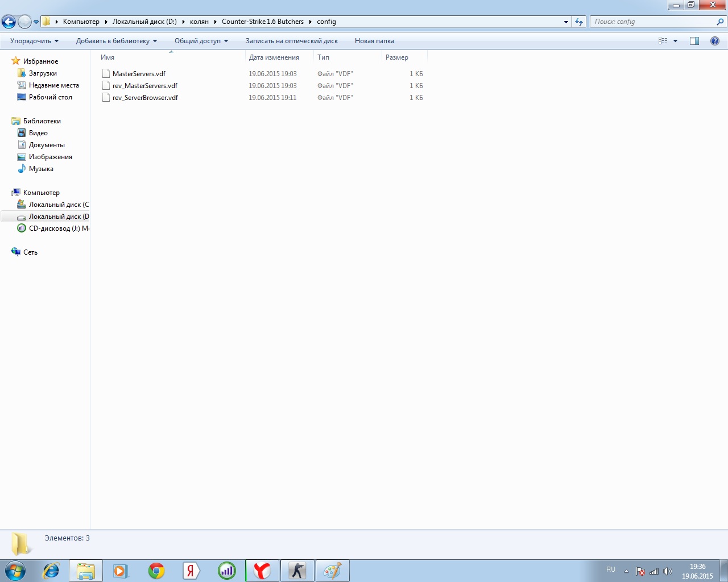Open Сеть in navigation pane
728x582 pixels.
[30, 252]
